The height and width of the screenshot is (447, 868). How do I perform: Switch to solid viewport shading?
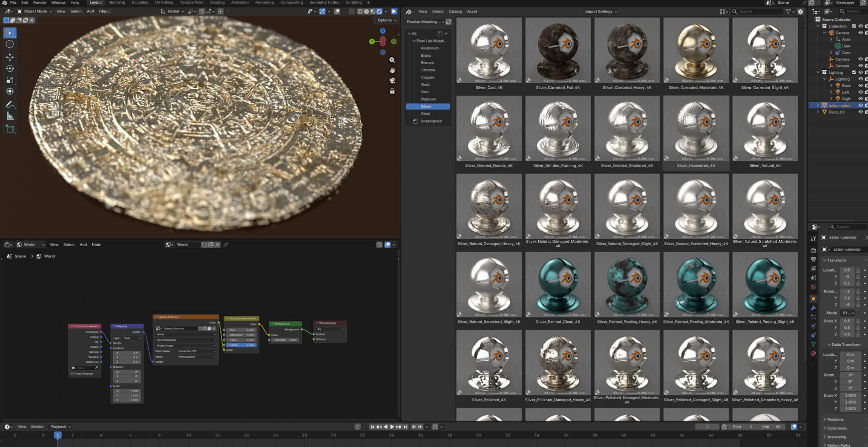click(366, 11)
